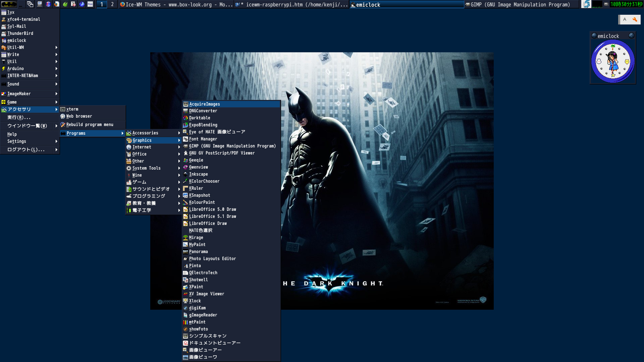Switch to workspace 2

[112, 4]
